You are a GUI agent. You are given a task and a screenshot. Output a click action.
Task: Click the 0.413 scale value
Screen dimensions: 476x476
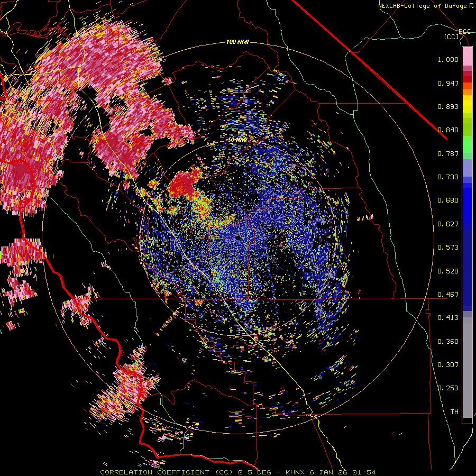pyautogui.click(x=448, y=318)
